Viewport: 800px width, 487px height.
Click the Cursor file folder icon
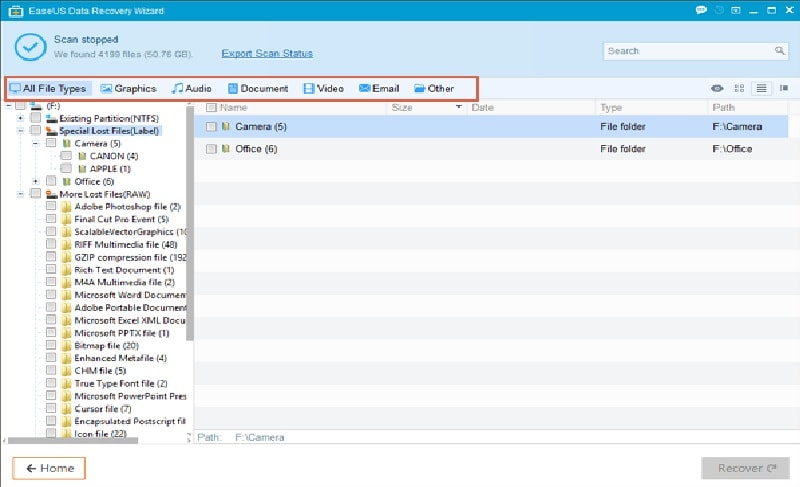point(66,408)
